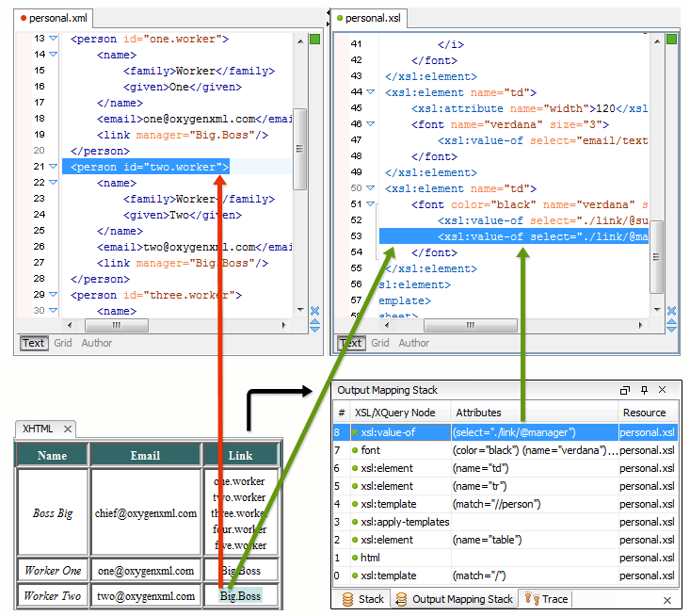The width and height of the screenshot is (690, 616).
Task: Switch personal.xml editor to Author mode
Action: click(97, 343)
